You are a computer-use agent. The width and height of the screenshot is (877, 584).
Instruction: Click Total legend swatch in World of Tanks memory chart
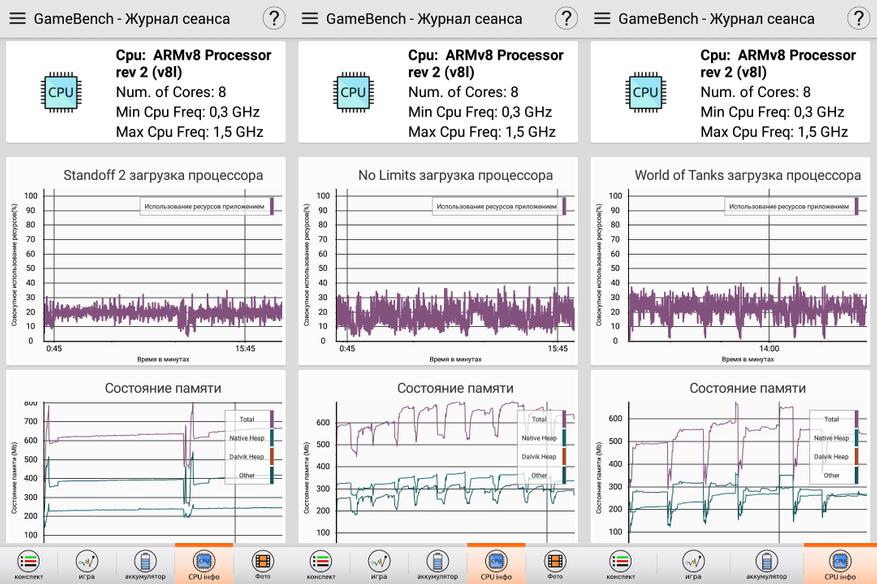pos(856,419)
